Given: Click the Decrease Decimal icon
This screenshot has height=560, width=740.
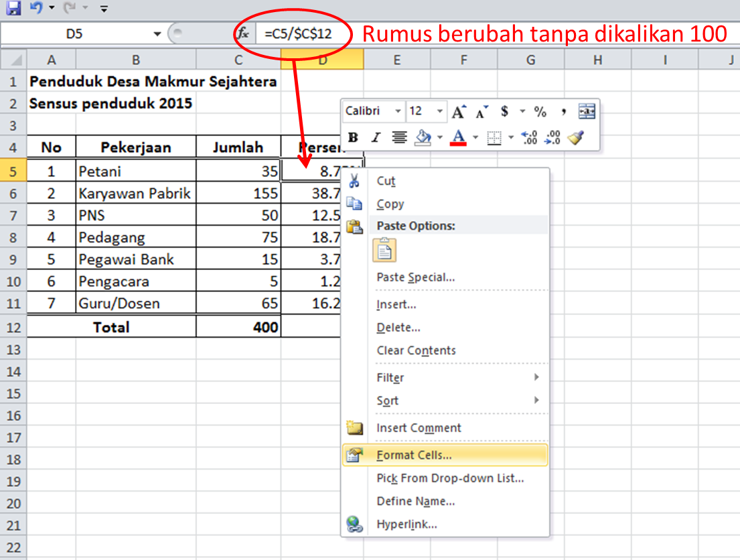Looking at the screenshot, I should pyautogui.click(x=552, y=137).
